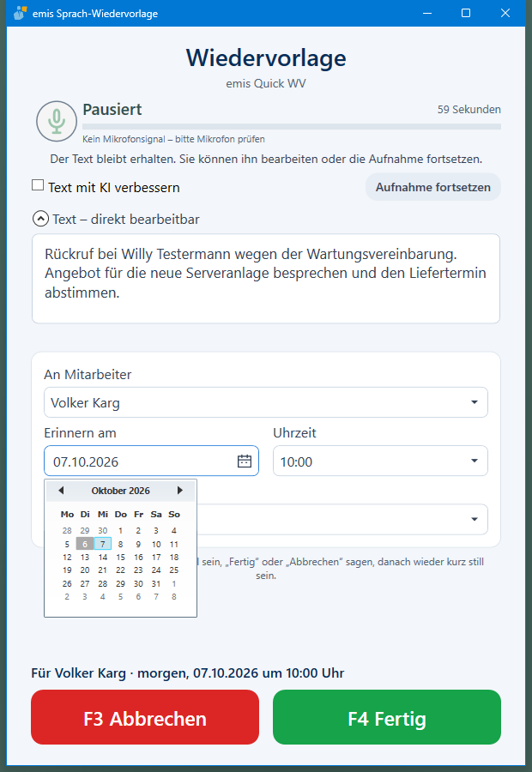The image size is (532, 772).
Task: Go to previous month in calendar
Action: click(61, 491)
